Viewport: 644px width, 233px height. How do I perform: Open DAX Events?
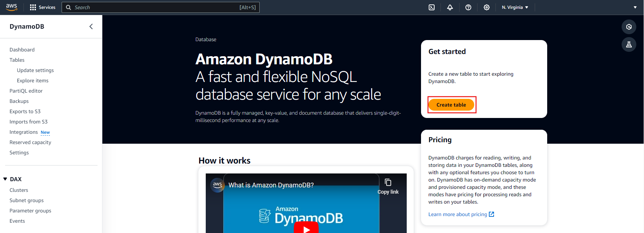click(x=17, y=221)
